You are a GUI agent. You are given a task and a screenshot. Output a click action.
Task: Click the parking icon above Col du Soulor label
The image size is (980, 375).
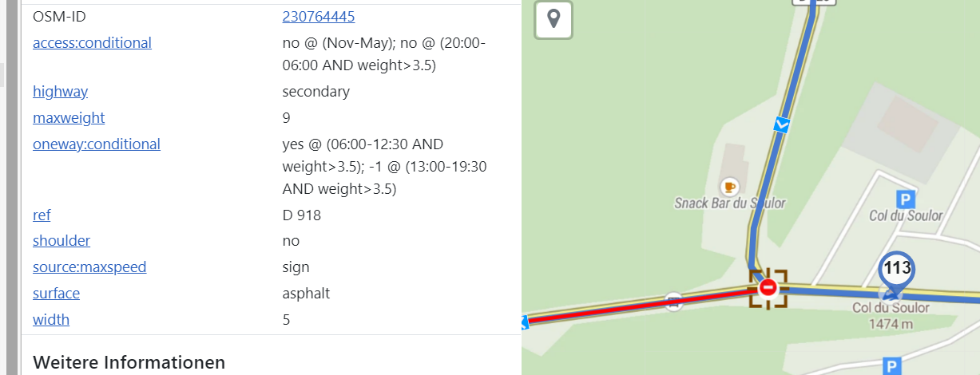(x=906, y=199)
